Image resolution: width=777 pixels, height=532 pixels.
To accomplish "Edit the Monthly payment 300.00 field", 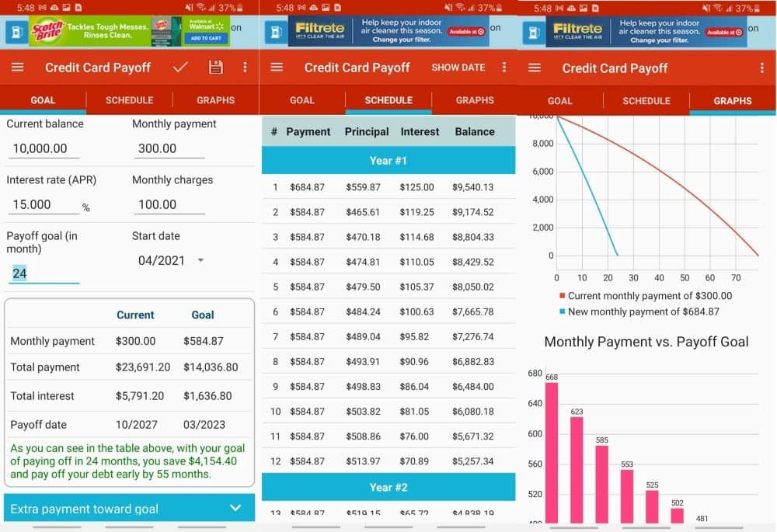I will 169,148.
